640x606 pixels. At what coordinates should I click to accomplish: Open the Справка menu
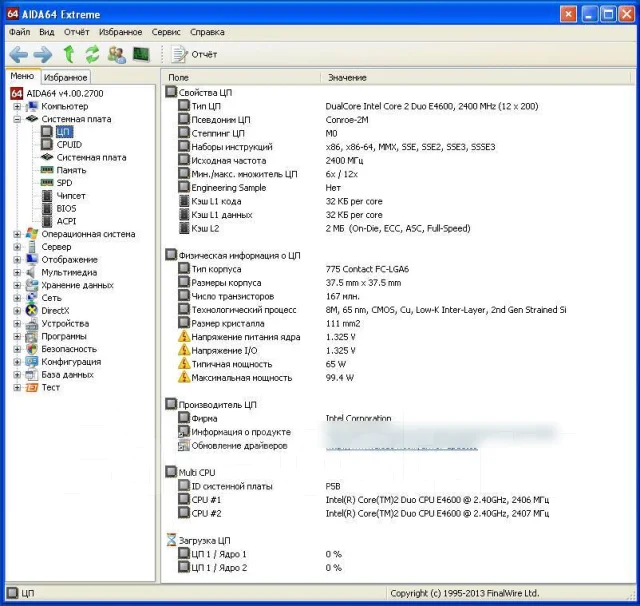(x=207, y=32)
